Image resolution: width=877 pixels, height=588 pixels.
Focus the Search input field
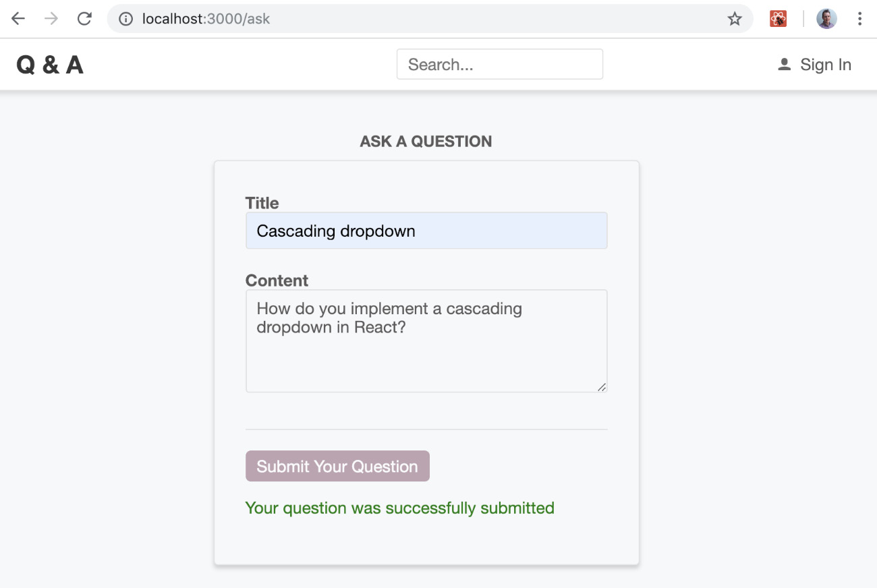pyautogui.click(x=499, y=64)
